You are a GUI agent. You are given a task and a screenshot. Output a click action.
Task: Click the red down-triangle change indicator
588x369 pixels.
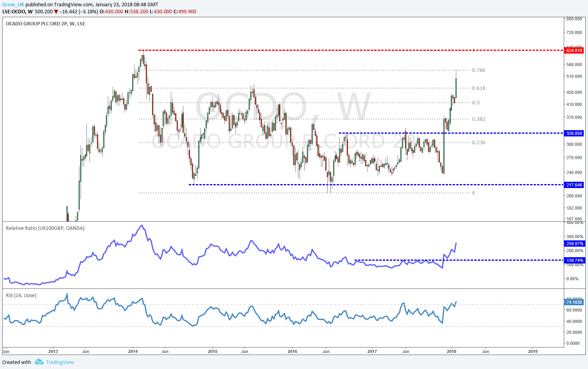[x=56, y=12]
